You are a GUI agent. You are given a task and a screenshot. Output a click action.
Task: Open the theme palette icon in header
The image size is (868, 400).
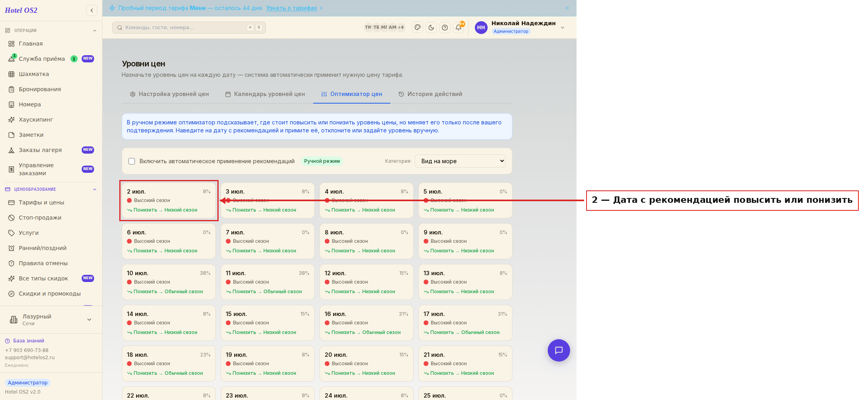[x=418, y=28]
